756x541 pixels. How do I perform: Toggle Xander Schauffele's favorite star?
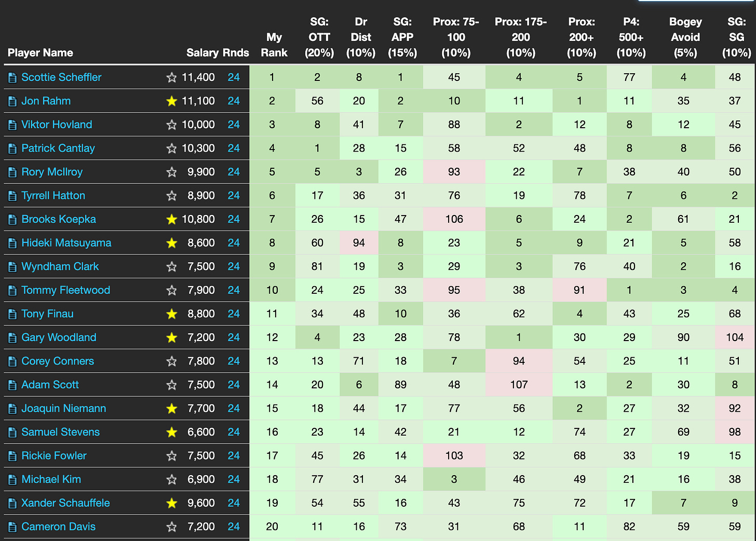[x=171, y=503]
